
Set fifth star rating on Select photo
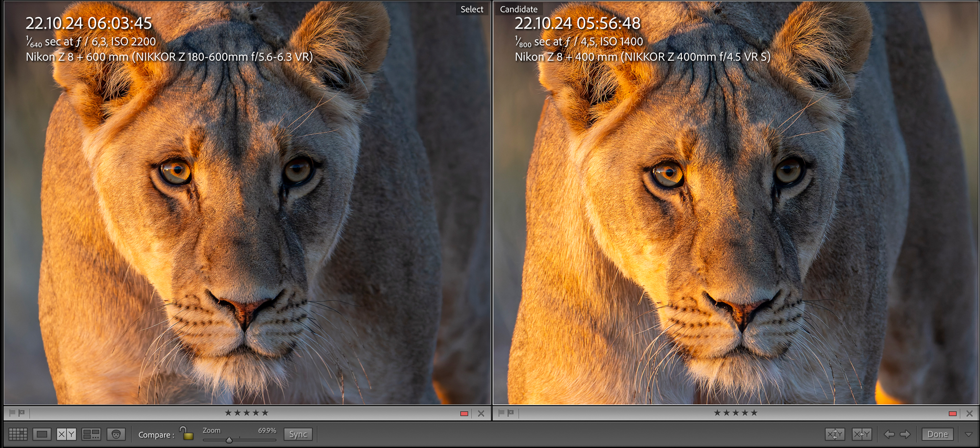(265, 413)
